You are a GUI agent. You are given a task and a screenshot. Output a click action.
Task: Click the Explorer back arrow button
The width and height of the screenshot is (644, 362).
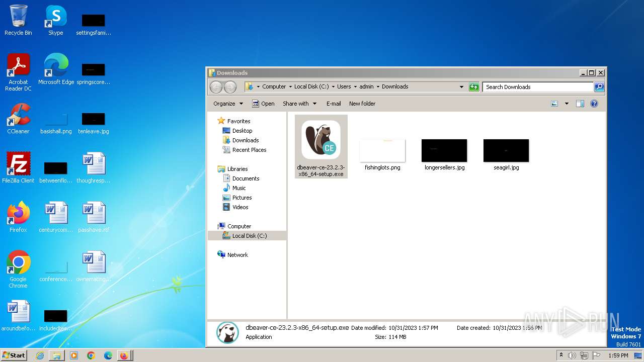click(216, 87)
